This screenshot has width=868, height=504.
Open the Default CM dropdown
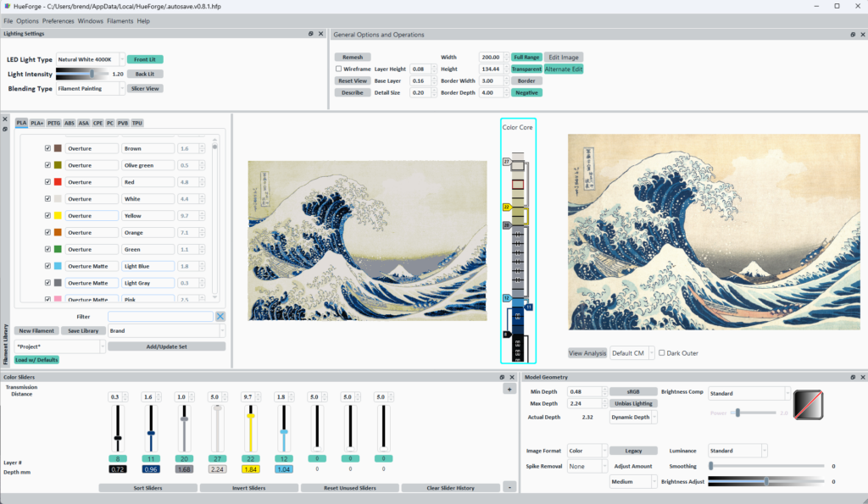pos(632,353)
